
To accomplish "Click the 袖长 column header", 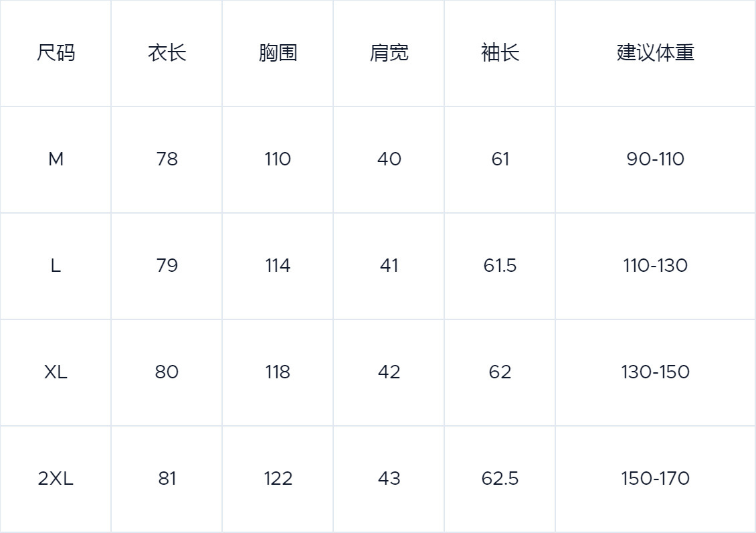I will pyautogui.click(x=500, y=53).
